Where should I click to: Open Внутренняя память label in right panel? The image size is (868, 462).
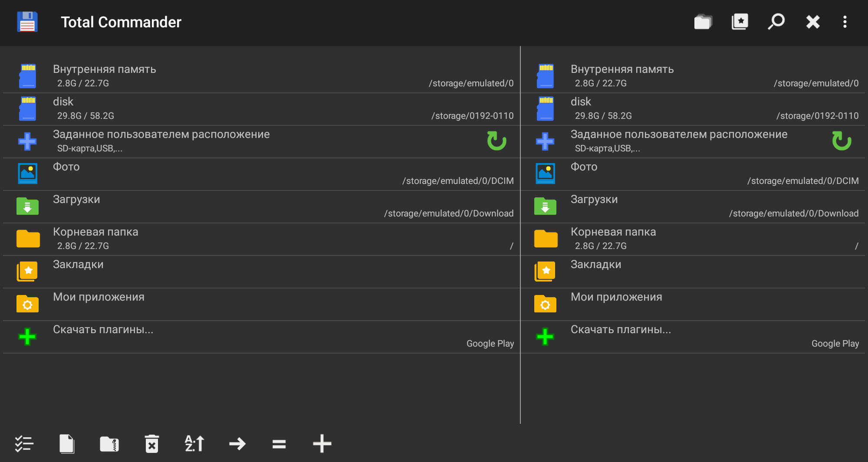click(x=622, y=69)
